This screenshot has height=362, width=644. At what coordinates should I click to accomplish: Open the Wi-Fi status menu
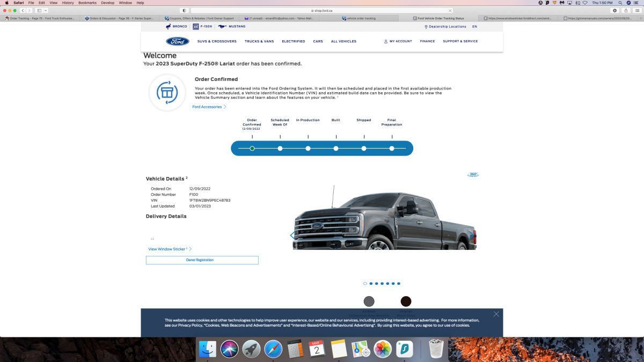584,3
